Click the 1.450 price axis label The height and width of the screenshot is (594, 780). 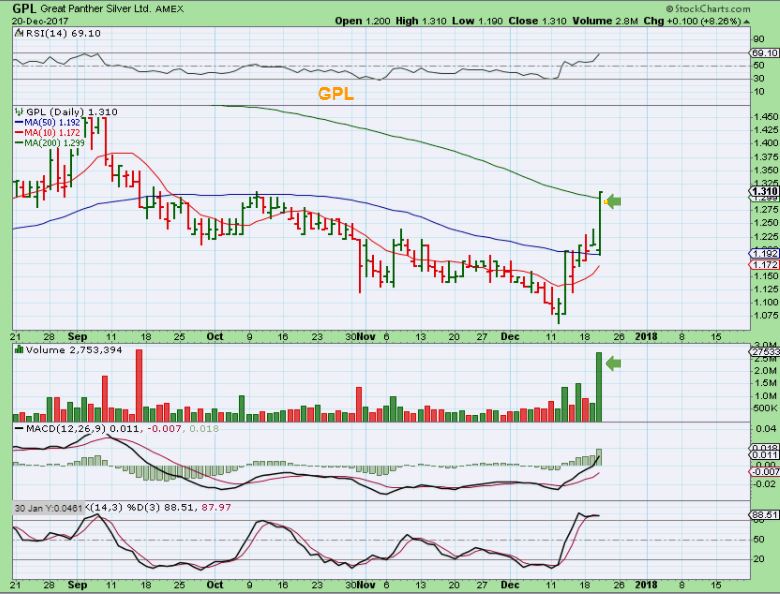click(x=766, y=116)
